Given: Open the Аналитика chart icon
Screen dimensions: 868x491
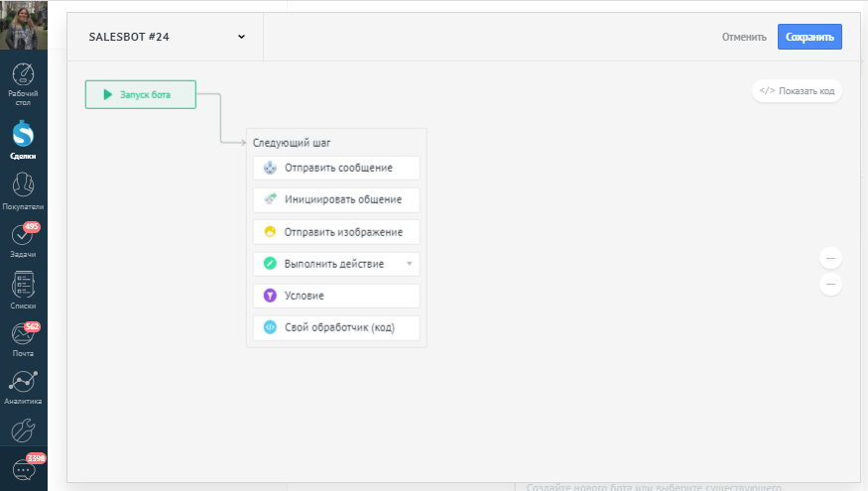Looking at the screenshot, I should coord(23,383).
